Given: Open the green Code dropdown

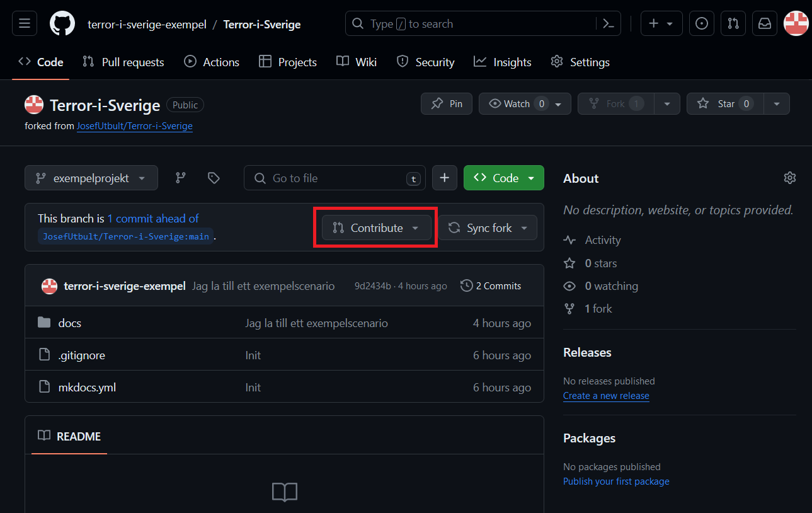Looking at the screenshot, I should 504,178.
